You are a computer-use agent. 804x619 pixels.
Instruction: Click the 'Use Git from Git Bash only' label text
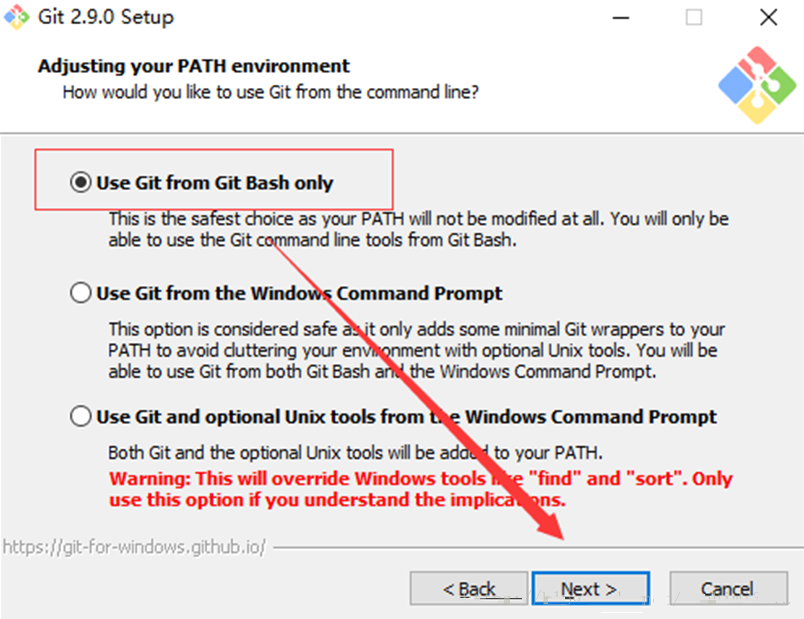pyautogui.click(x=215, y=183)
